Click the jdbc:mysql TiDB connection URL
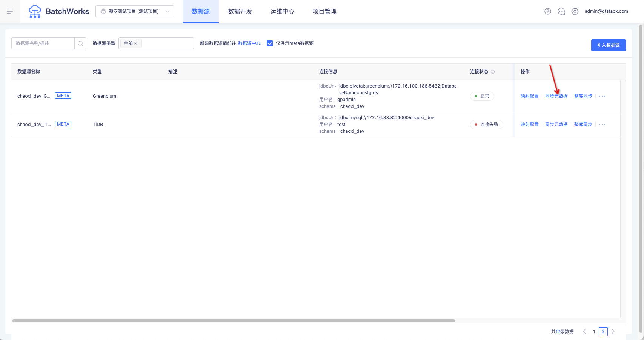Image resolution: width=644 pixels, height=340 pixels. click(x=387, y=118)
